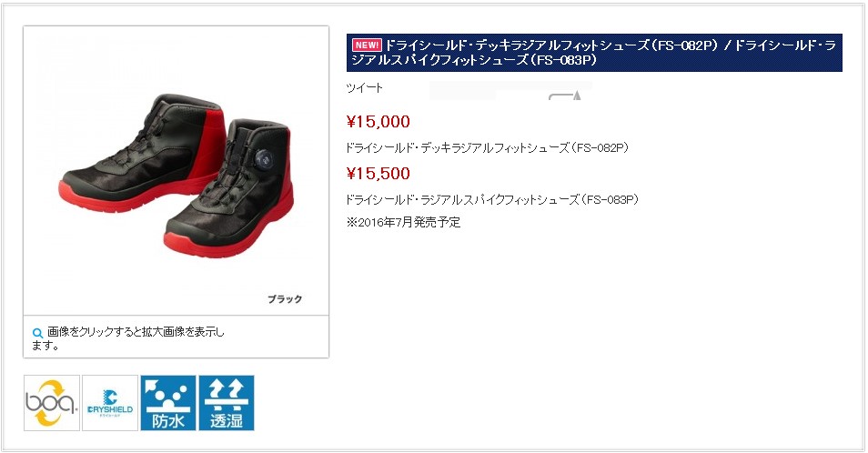Click the FS-083P radial spike shoes name
This screenshot has width=868, height=453.
tap(492, 199)
